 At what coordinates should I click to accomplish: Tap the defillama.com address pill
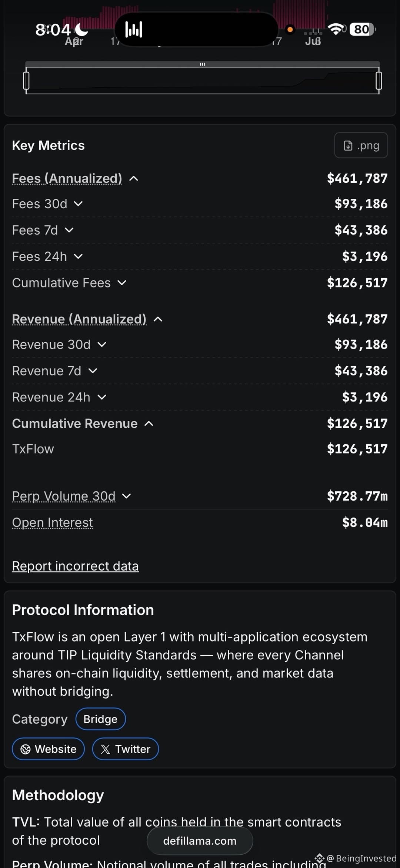[x=200, y=841]
